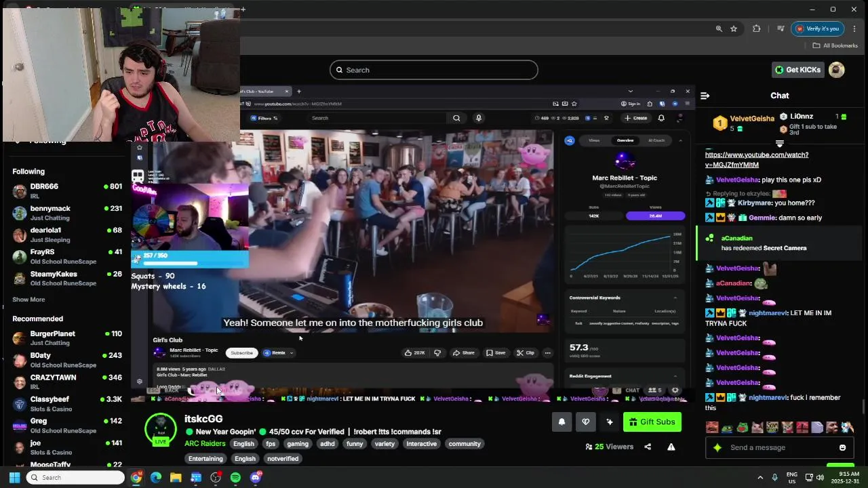Select the adhd tag

coord(328,444)
